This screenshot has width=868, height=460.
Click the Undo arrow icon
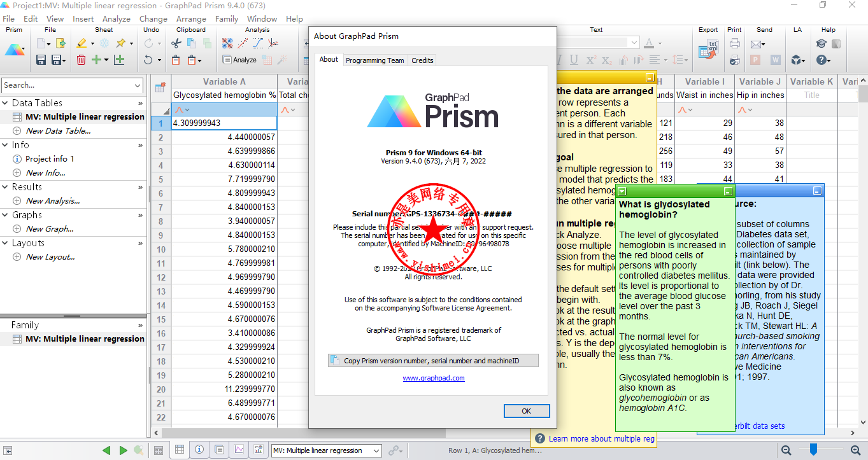(x=148, y=60)
